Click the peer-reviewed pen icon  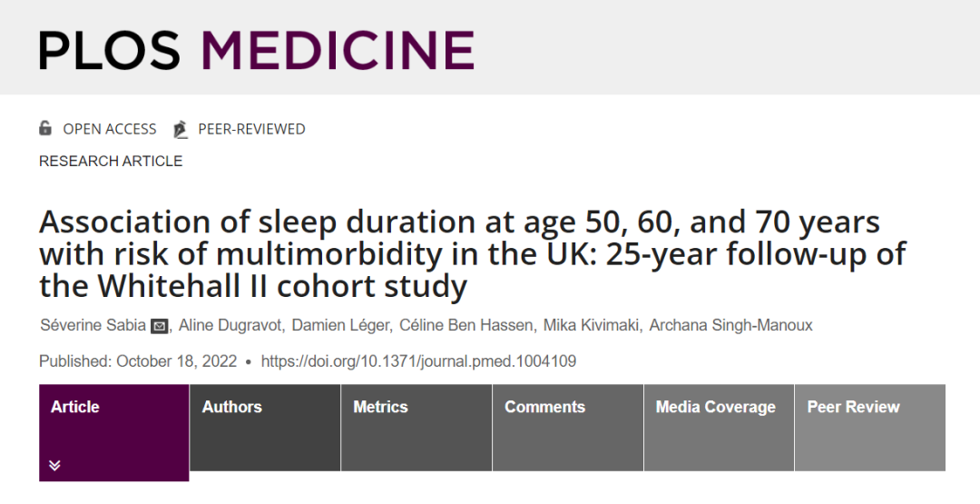pyautogui.click(x=180, y=129)
